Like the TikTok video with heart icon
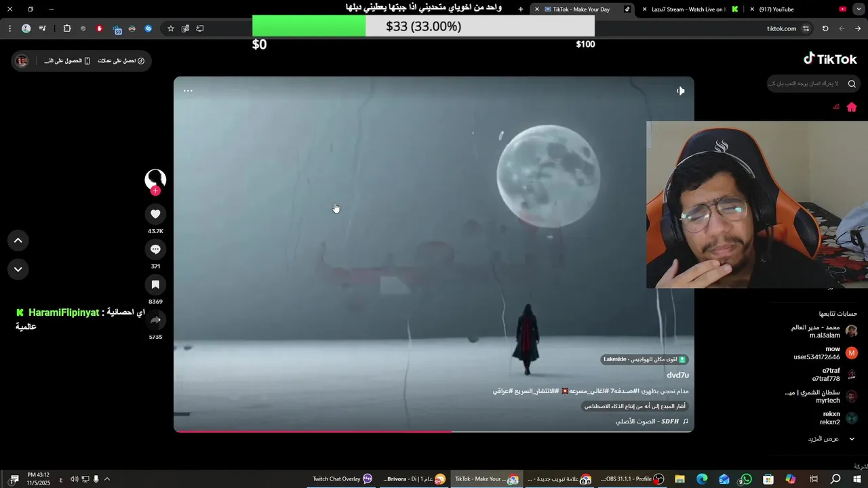868x488 pixels. click(x=155, y=214)
